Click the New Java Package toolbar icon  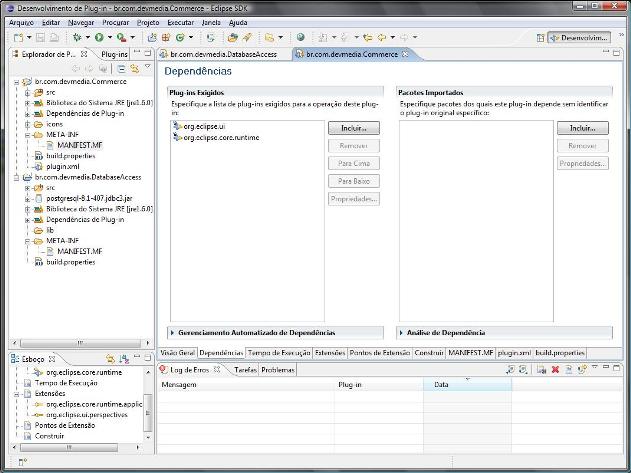point(165,37)
